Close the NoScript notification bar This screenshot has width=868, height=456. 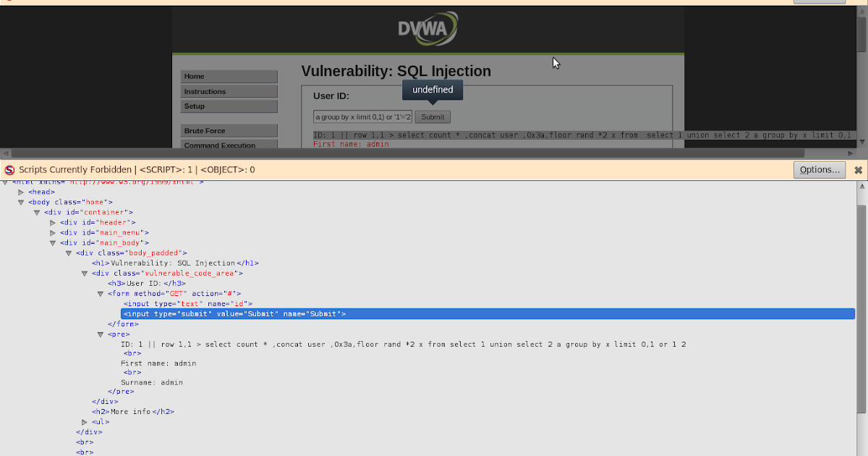[x=858, y=170]
